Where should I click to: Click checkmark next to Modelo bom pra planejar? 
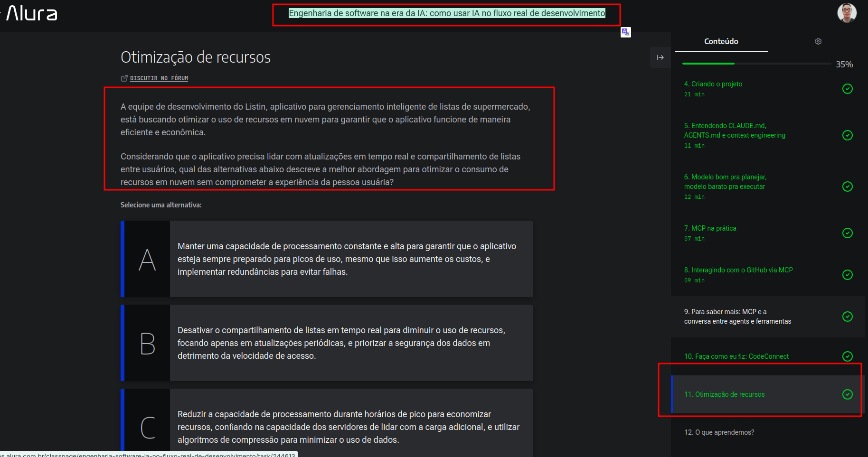848,187
